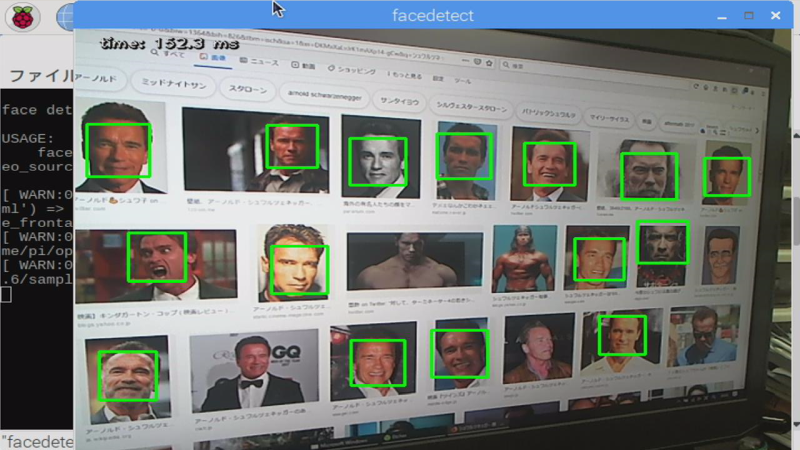Image resolution: width=800 pixels, height=450 pixels.
Task: Click the facedetect window title bar
Action: coord(433,15)
